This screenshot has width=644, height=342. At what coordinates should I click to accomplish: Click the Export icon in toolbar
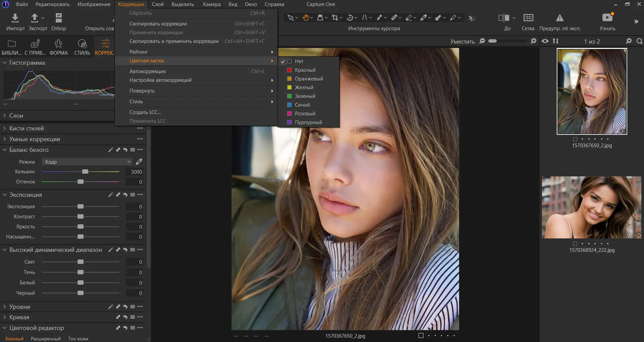(35, 18)
